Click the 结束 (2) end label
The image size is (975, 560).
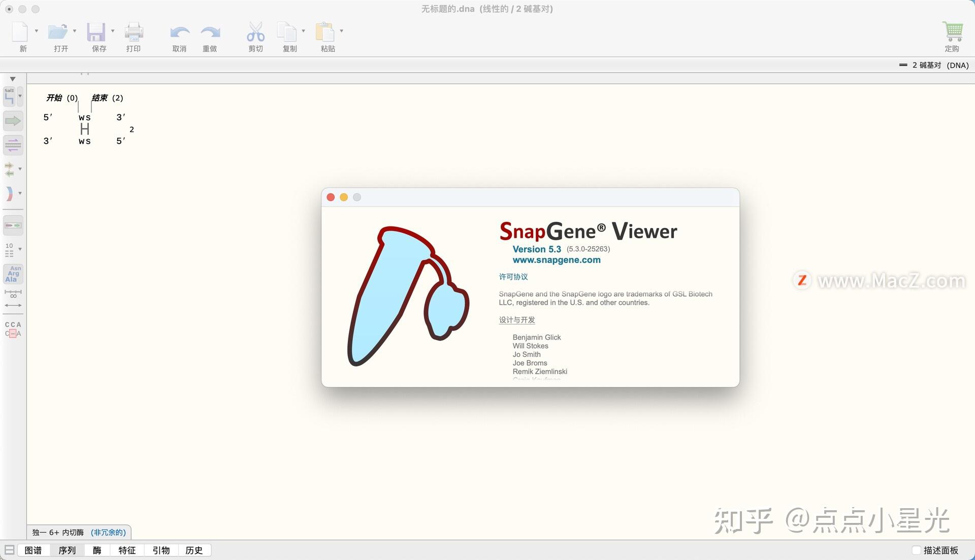click(107, 97)
